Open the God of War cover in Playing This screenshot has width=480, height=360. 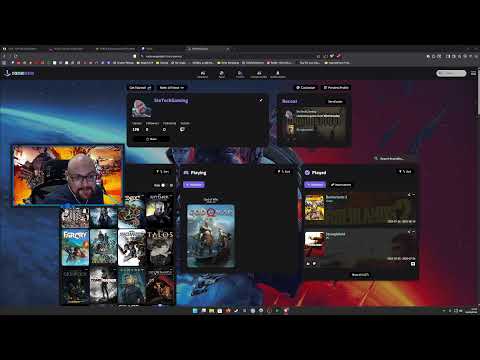pyautogui.click(x=211, y=236)
